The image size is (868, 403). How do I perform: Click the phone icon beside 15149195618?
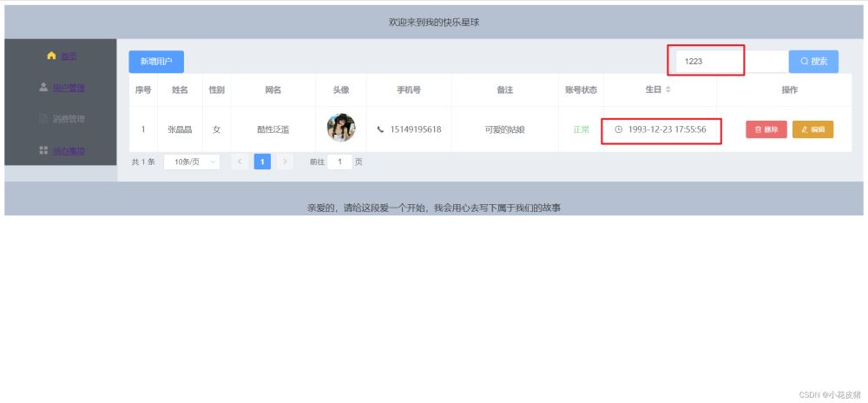click(380, 129)
